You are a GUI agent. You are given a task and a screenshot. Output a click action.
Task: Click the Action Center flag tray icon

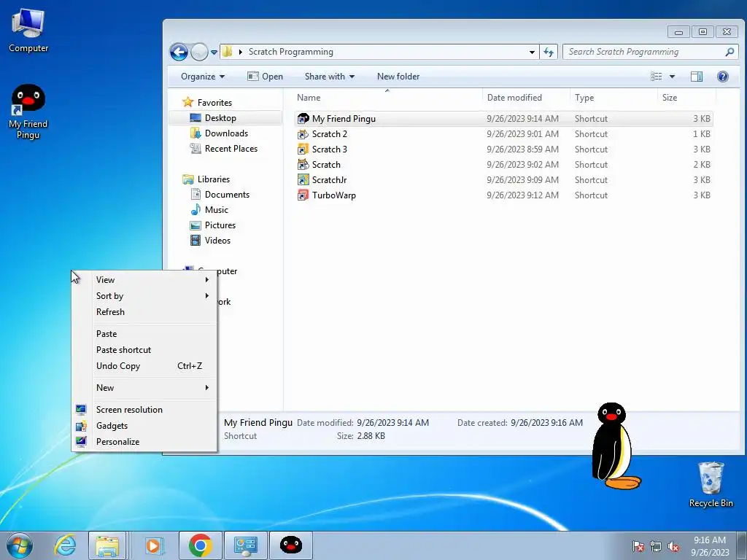pyautogui.click(x=638, y=546)
